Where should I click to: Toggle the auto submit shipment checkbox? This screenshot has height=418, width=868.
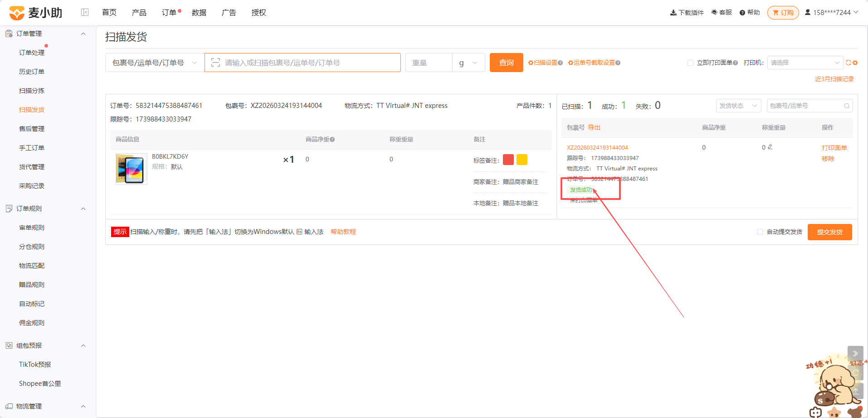coord(760,232)
